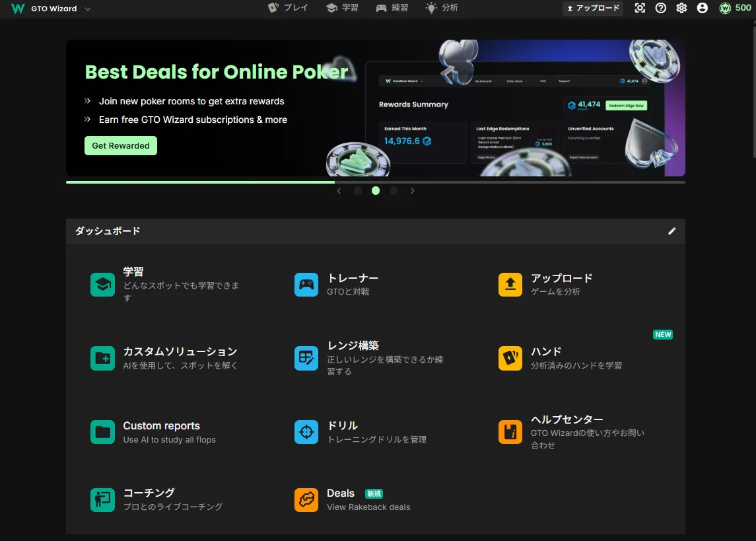Open the ドリル target icon
The height and width of the screenshot is (541, 756).
(306, 432)
